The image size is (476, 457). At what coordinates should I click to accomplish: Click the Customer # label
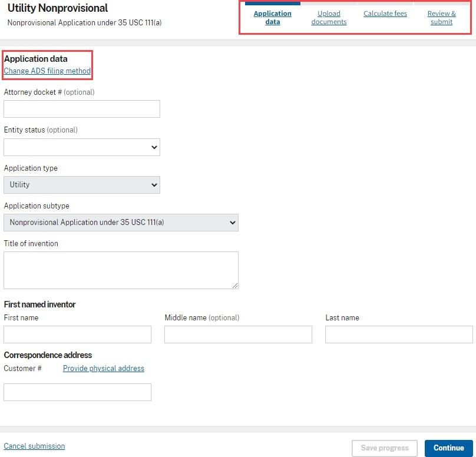pyautogui.click(x=22, y=369)
